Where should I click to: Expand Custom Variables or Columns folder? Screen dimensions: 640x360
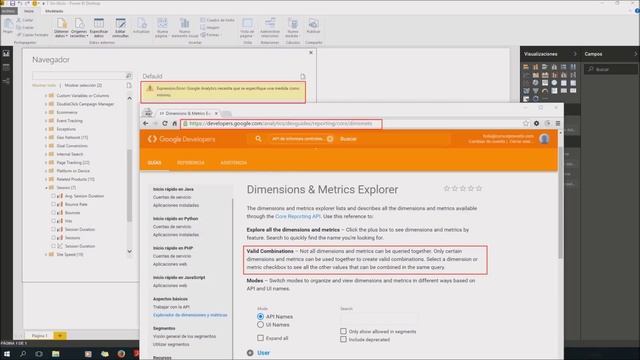click(x=46, y=96)
